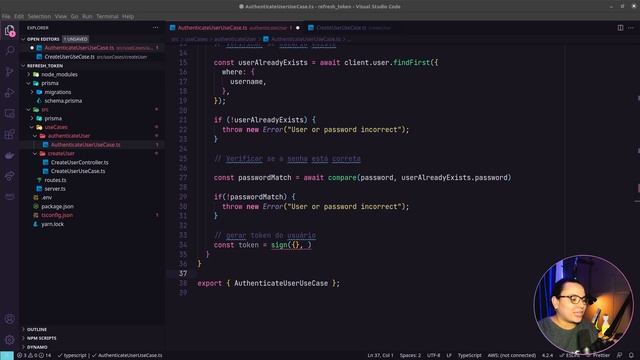Click Ln 37, Col 1 cursor position in status bar

coord(380,356)
